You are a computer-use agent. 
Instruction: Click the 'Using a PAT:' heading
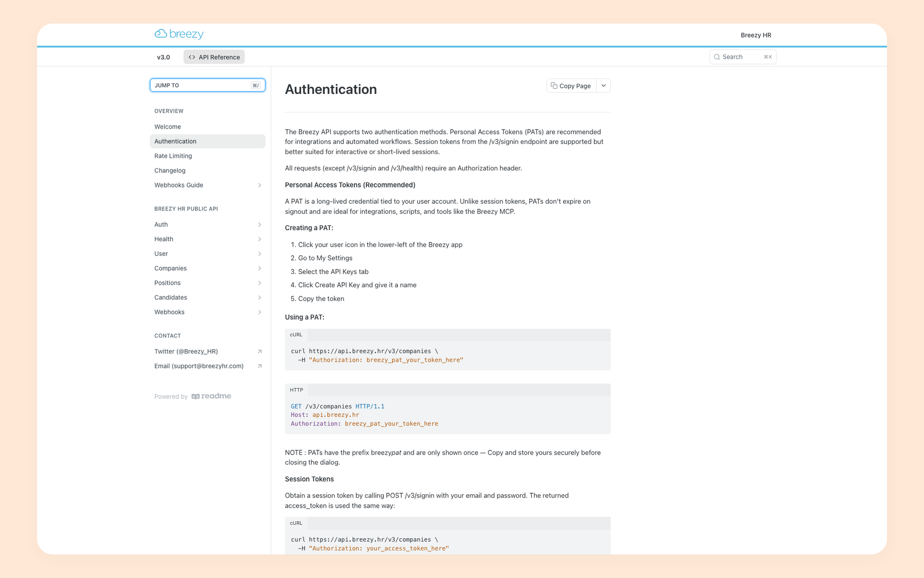click(x=305, y=317)
